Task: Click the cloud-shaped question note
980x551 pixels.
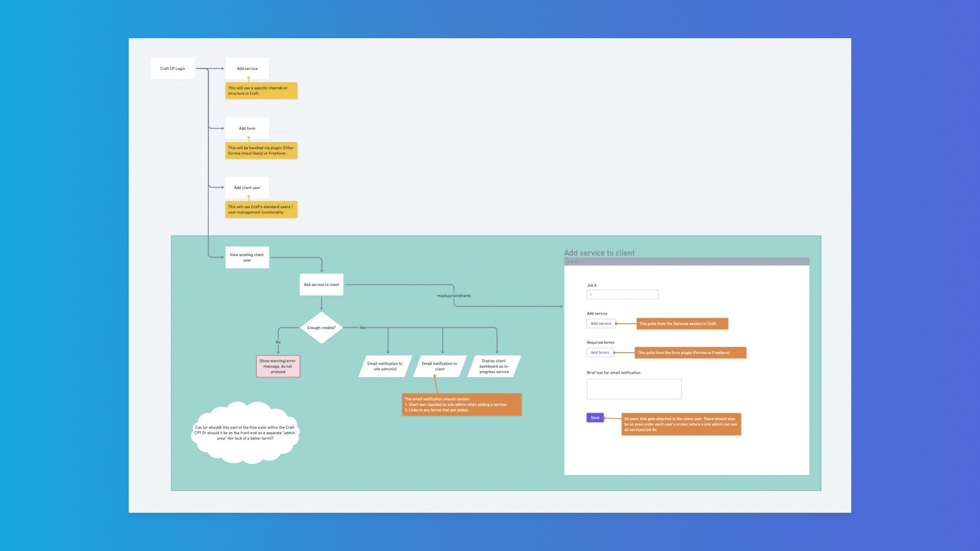Action: 245,433
